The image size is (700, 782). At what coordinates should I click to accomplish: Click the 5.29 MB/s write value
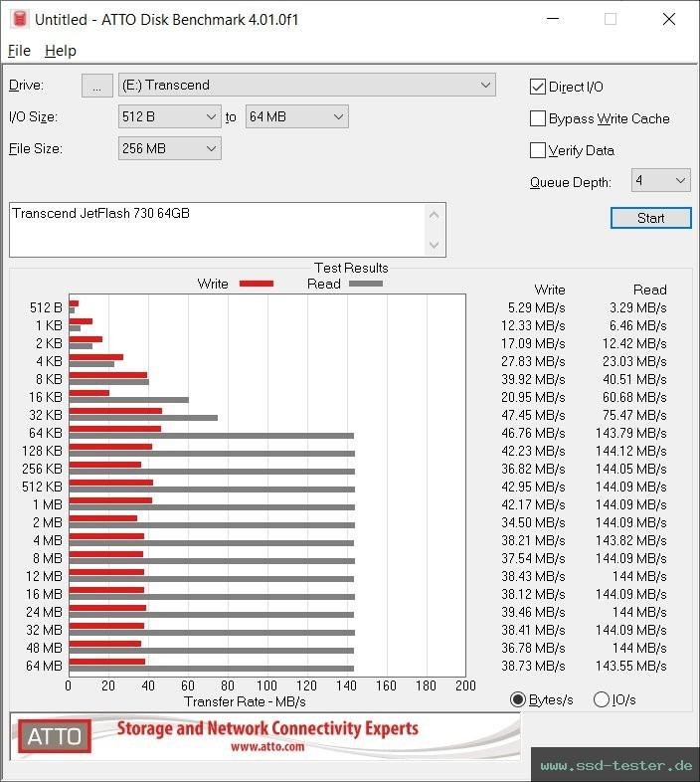[536, 307]
